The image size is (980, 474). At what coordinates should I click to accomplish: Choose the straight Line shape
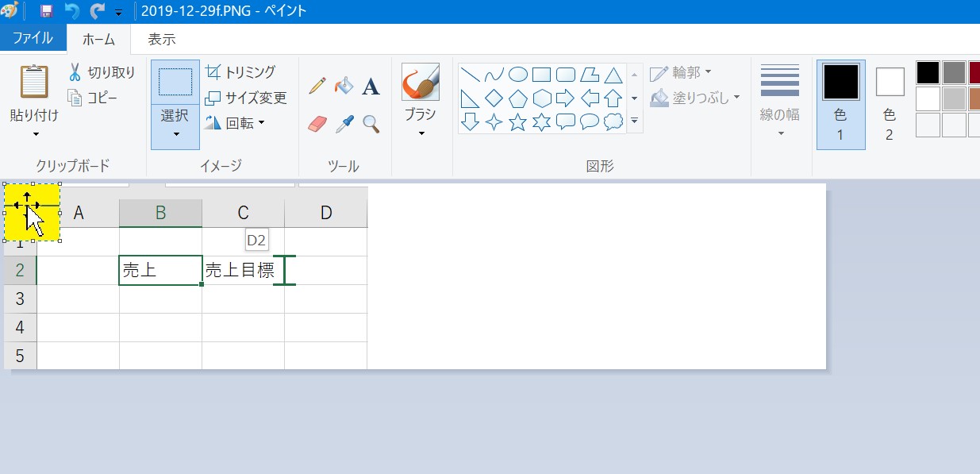tap(471, 75)
